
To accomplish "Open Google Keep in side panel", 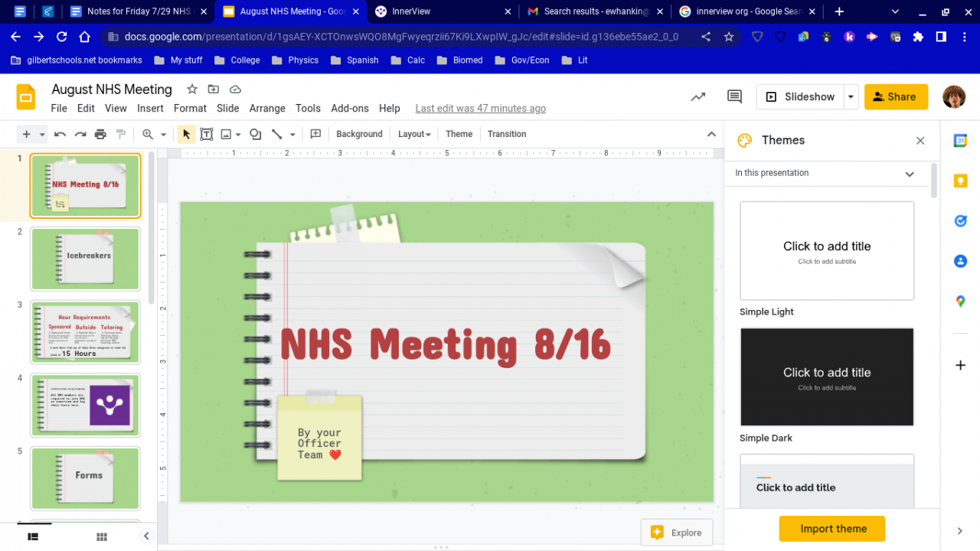I will point(960,181).
